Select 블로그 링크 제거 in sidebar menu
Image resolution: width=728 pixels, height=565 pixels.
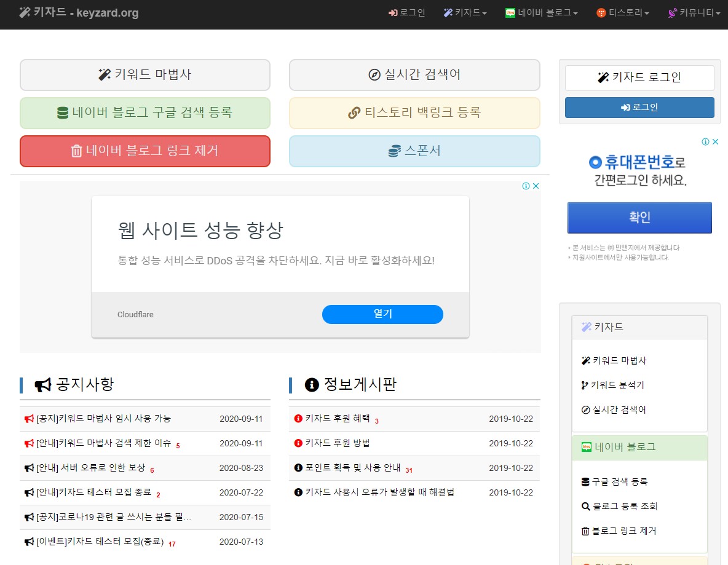(x=619, y=531)
